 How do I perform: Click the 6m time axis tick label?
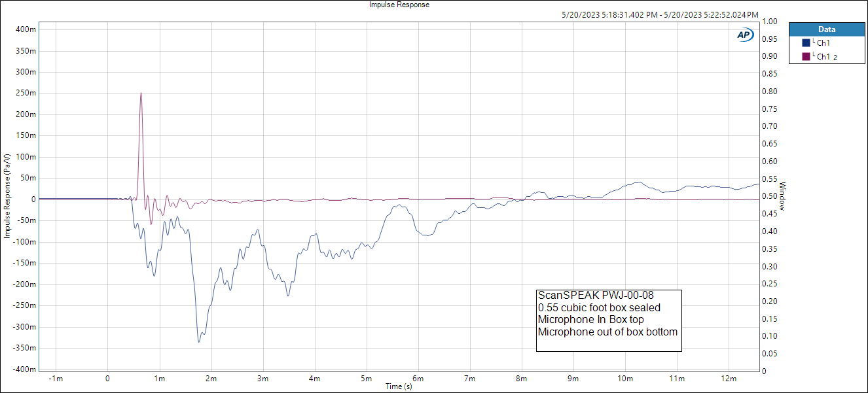click(418, 379)
